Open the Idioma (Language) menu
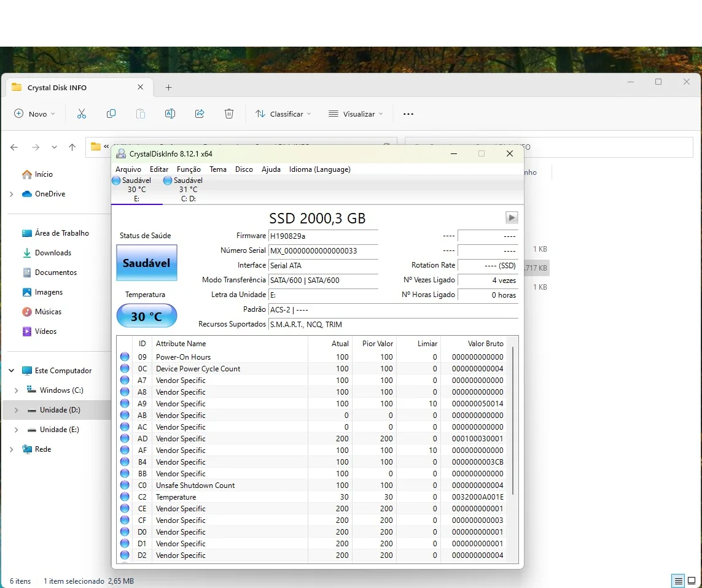The image size is (702, 588). tap(319, 169)
